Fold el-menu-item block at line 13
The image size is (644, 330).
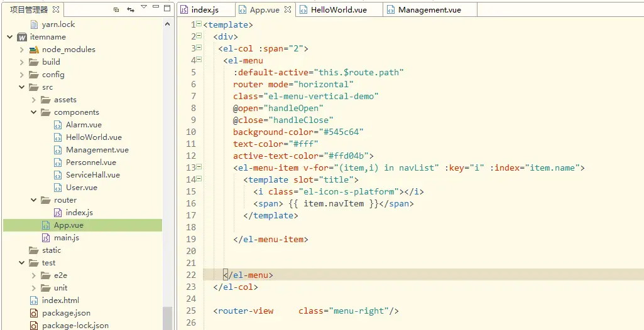[x=199, y=167]
